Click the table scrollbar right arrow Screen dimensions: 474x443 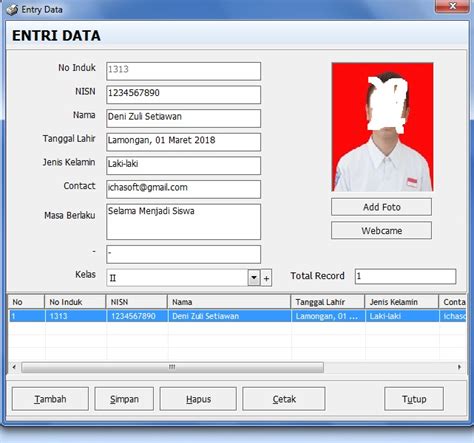point(460,367)
